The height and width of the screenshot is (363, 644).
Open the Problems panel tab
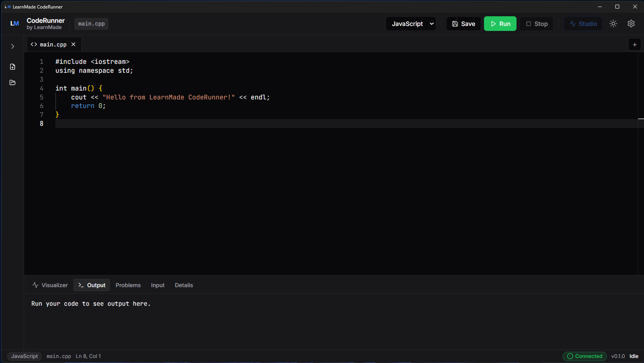point(128,285)
